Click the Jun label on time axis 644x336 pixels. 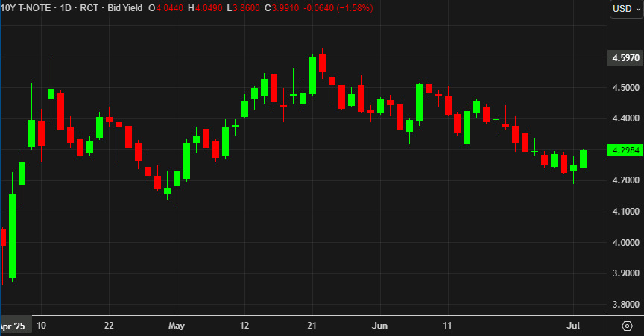(380, 326)
